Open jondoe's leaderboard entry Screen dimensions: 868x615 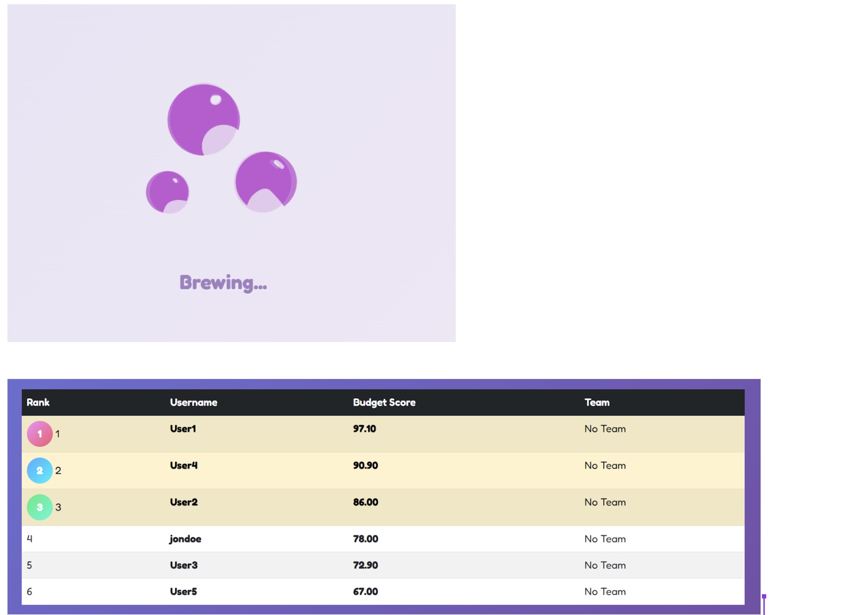[x=185, y=539]
